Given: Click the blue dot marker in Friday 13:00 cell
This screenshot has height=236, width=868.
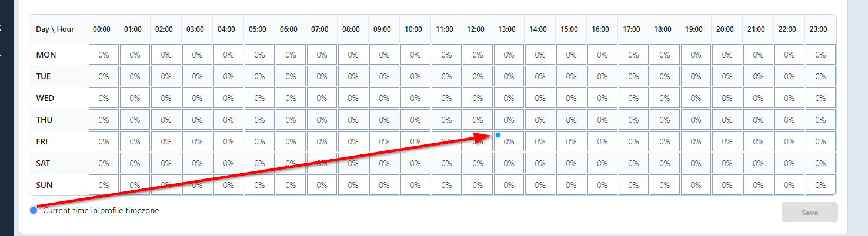Looking at the screenshot, I should pyautogui.click(x=498, y=135).
